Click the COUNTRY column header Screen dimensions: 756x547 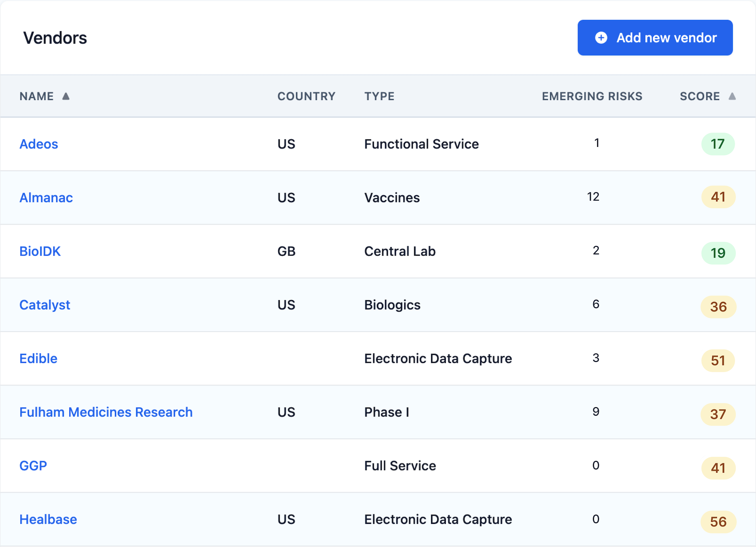coord(307,96)
